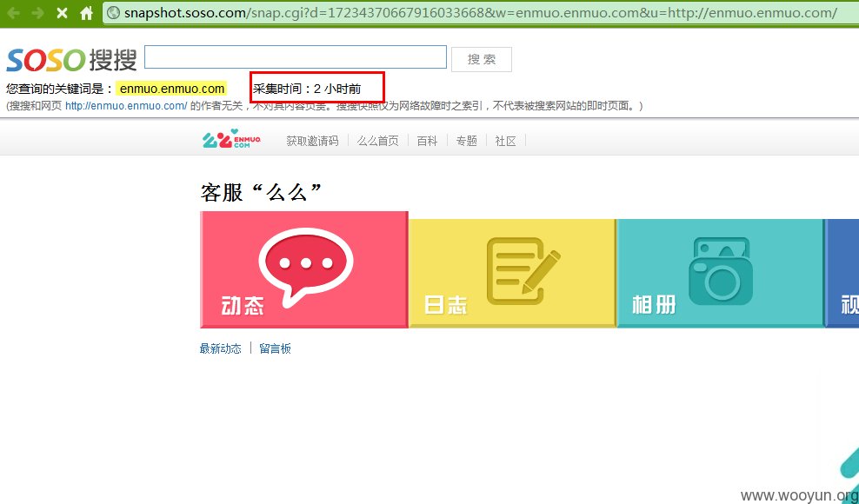Open the partially visible blue video tile
This screenshot has height=504, width=859.
(842, 273)
